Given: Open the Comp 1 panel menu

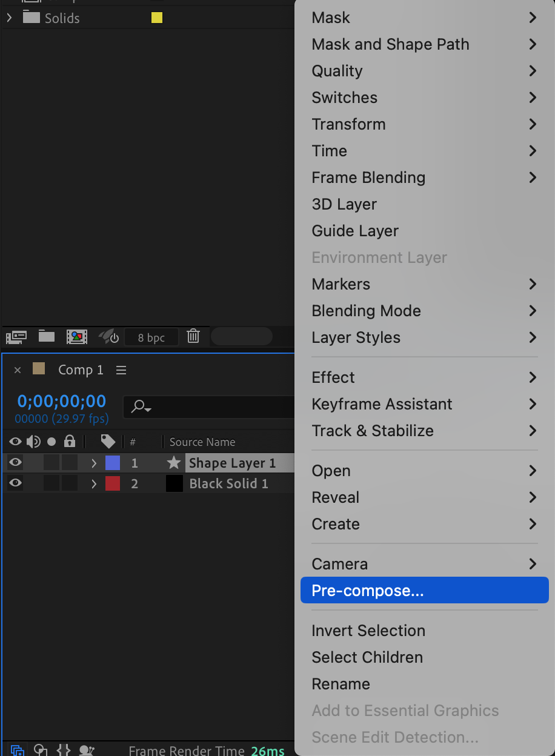Looking at the screenshot, I should [121, 370].
